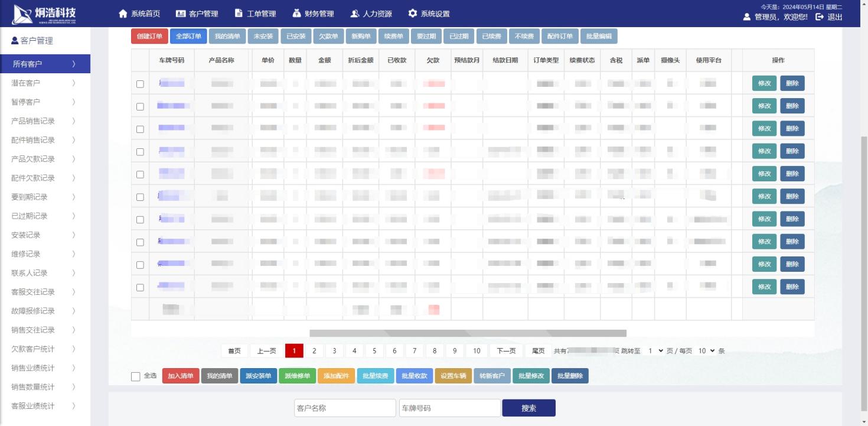Screen dimensions: 868x426
Task: Check the 全选 select-all checkbox
Action: point(136,376)
